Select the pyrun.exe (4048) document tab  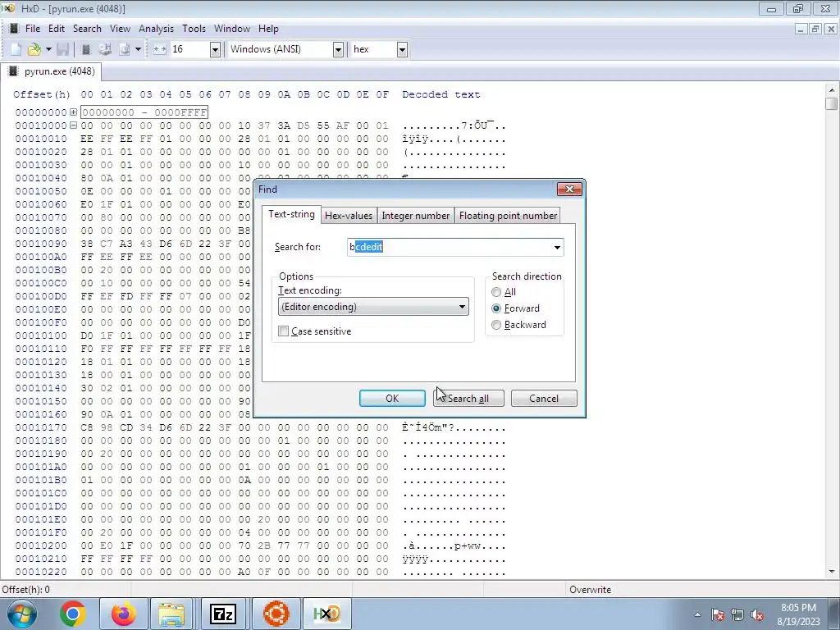point(52,71)
